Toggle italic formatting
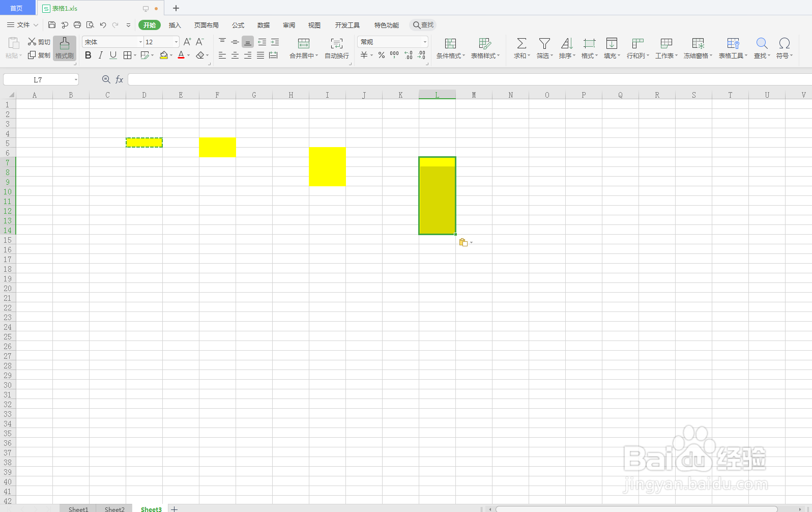The width and height of the screenshot is (812, 512). [x=100, y=55]
